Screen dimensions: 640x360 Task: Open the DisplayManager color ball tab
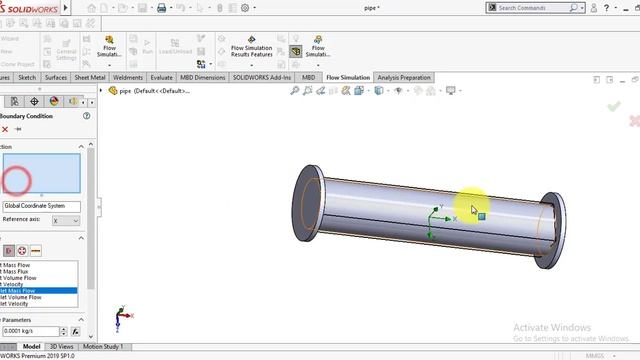pyautogui.click(x=54, y=101)
